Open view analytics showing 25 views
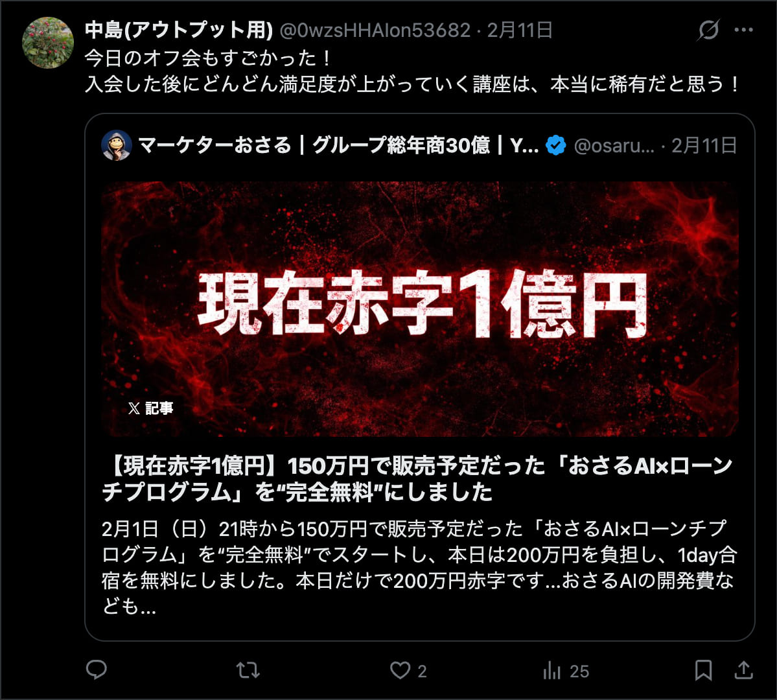This screenshot has height=700, width=777. [x=566, y=671]
